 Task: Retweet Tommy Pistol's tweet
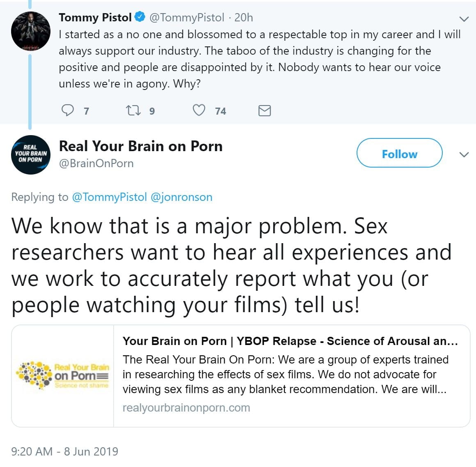[x=133, y=110]
